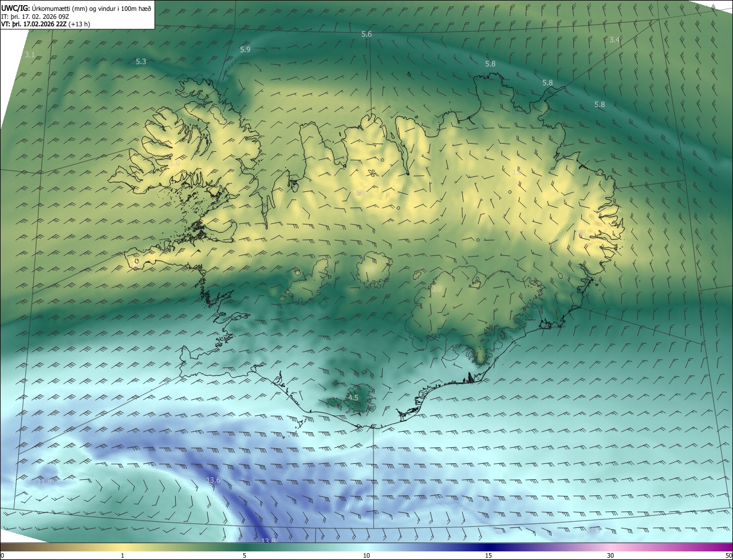The width and height of the screenshot is (733, 560).
Task: Click the '5' tick on the color scale
Action: [245, 555]
